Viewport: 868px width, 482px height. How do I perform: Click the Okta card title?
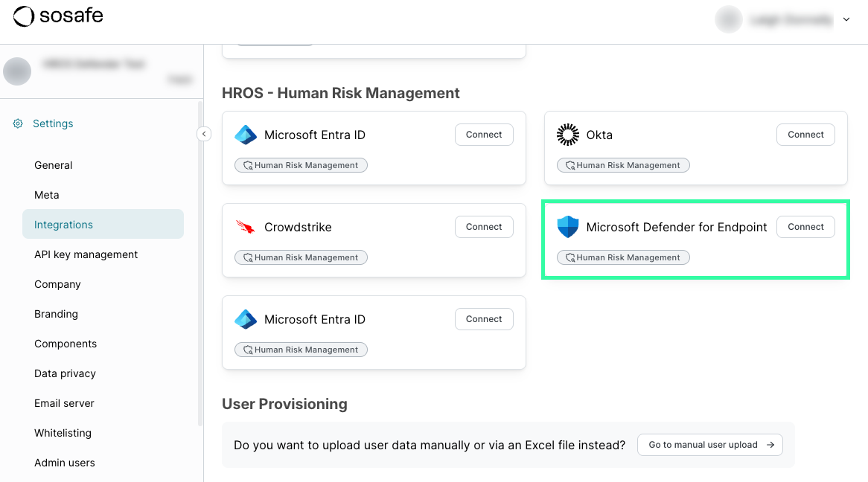(x=599, y=135)
